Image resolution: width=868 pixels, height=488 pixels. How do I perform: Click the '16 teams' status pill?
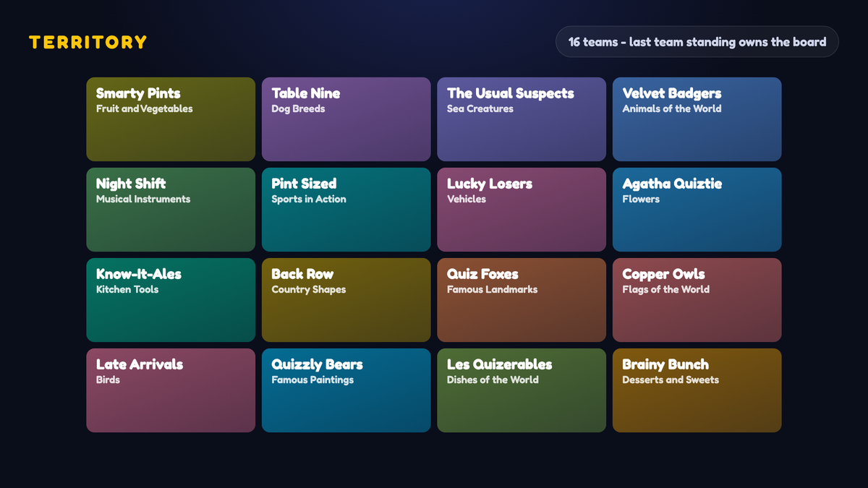click(697, 42)
